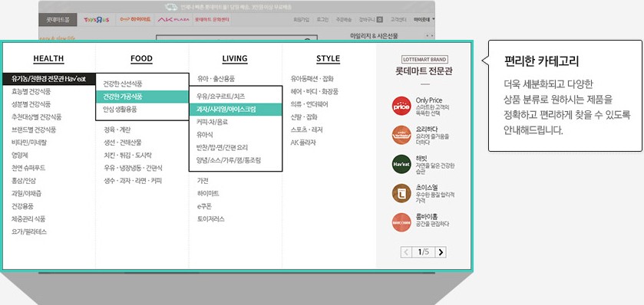Click the 로그인 login link
Screen dimensions: 644x305
pos(322,19)
